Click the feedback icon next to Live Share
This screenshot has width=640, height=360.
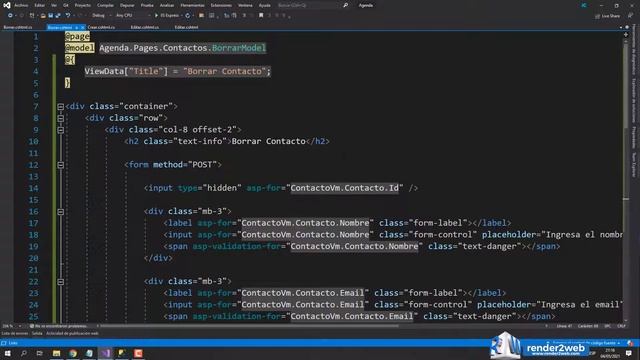pyautogui.click(x=630, y=16)
